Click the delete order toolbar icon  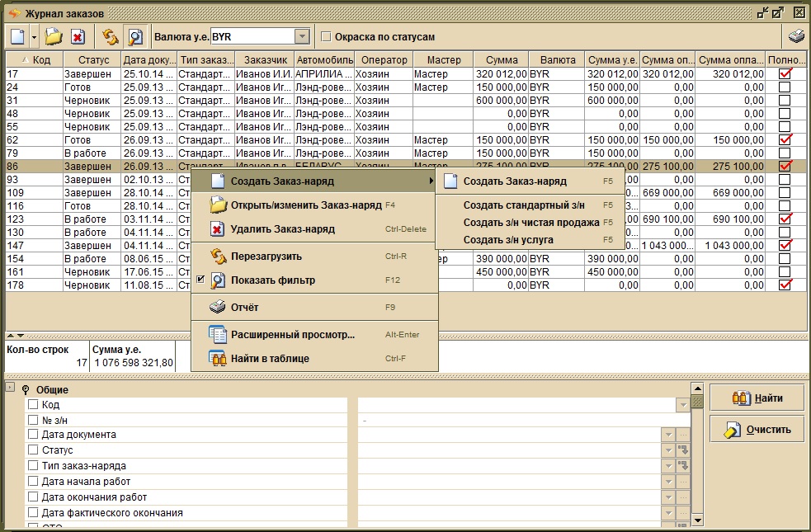click(x=78, y=37)
